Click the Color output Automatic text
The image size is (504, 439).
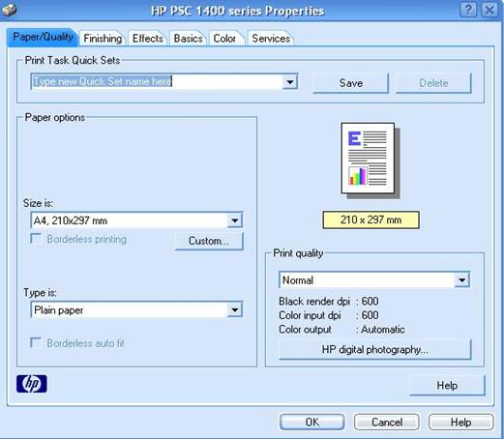pyautogui.click(x=382, y=329)
